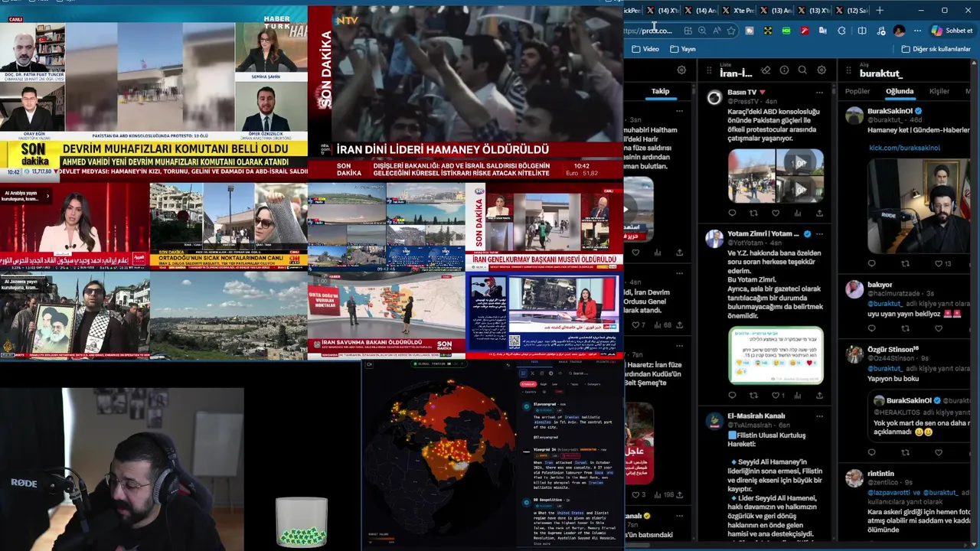
Task: Share the Yotam Zimri post
Action: coord(819,396)
